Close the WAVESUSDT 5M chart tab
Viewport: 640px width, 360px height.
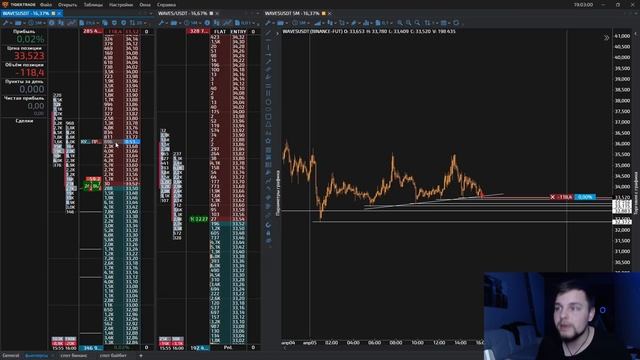click(330, 13)
